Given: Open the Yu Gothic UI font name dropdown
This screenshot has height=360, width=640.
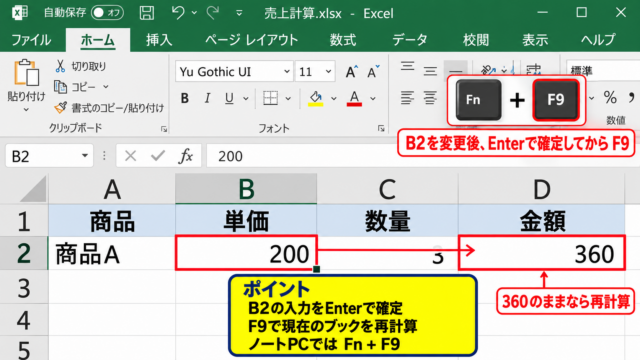Looking at the screenshot, I should point(287,72).
